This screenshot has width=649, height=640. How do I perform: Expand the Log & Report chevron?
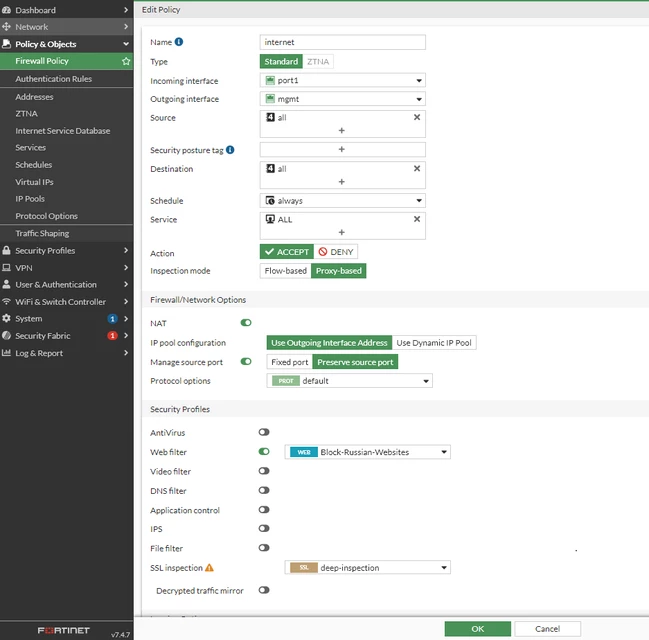click(126, 353)
